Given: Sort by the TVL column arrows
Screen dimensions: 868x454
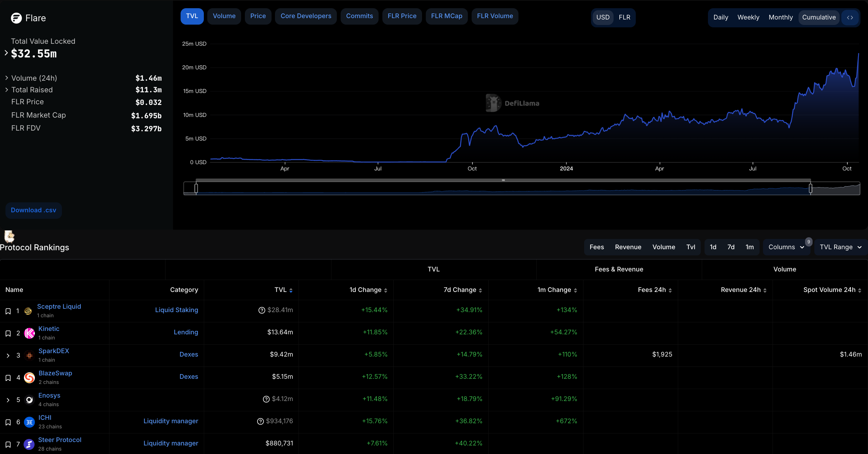Looking at the screenshot, I should click(x=291, y=290).
